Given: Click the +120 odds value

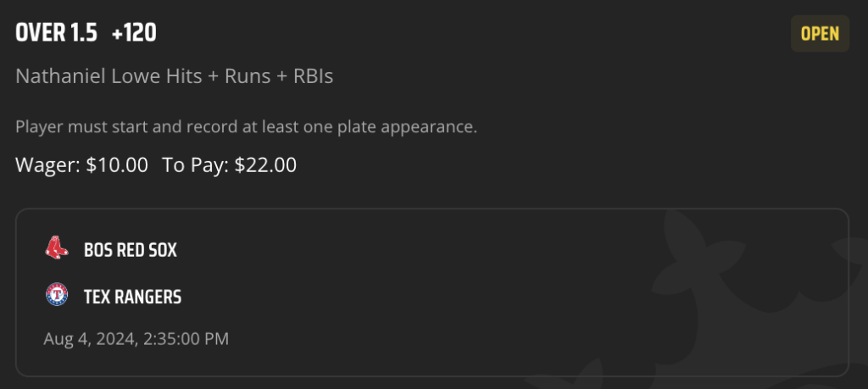Looking at the screenshot, I should click(134, 33).
